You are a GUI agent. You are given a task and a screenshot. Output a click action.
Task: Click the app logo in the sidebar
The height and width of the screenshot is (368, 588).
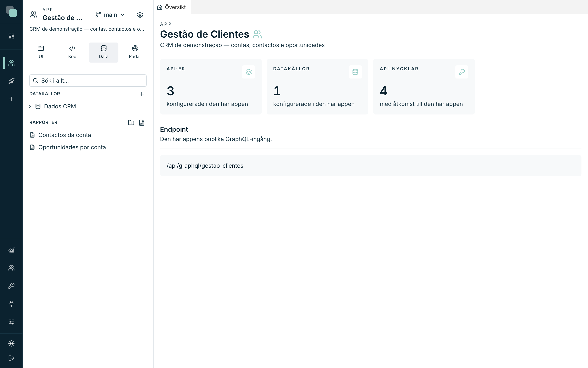tap(11, 11)
